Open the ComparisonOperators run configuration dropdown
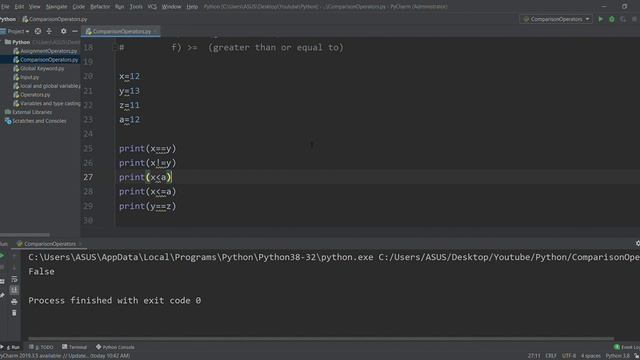 556,19
